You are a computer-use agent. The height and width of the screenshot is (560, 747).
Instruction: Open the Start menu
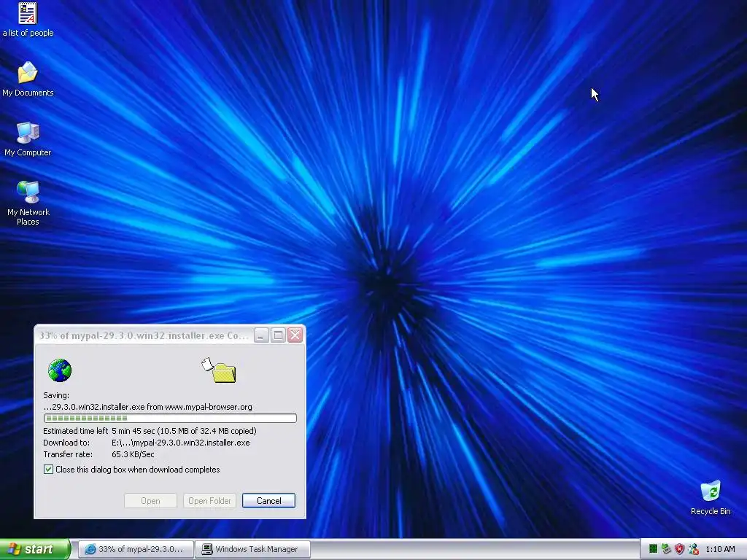click(34, 549)
